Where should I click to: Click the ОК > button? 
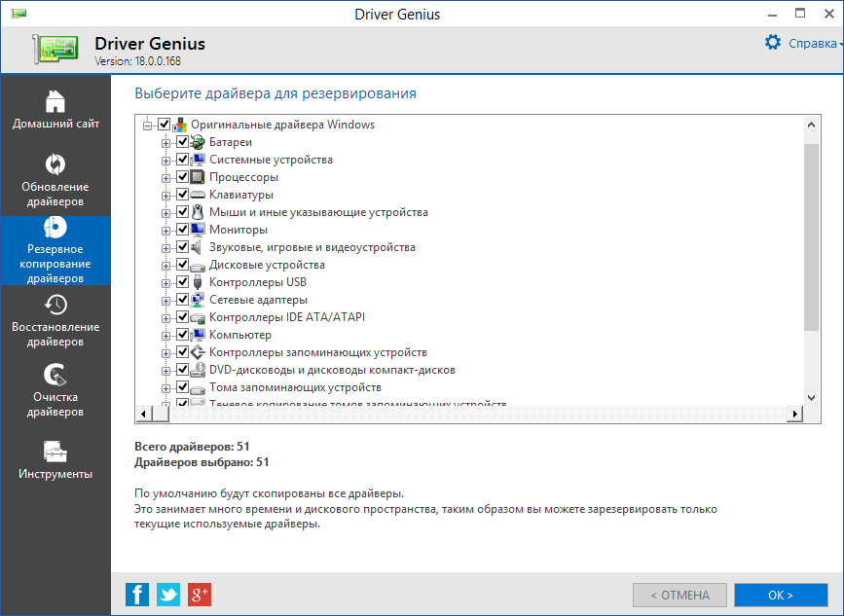click(x=781, y=595)
